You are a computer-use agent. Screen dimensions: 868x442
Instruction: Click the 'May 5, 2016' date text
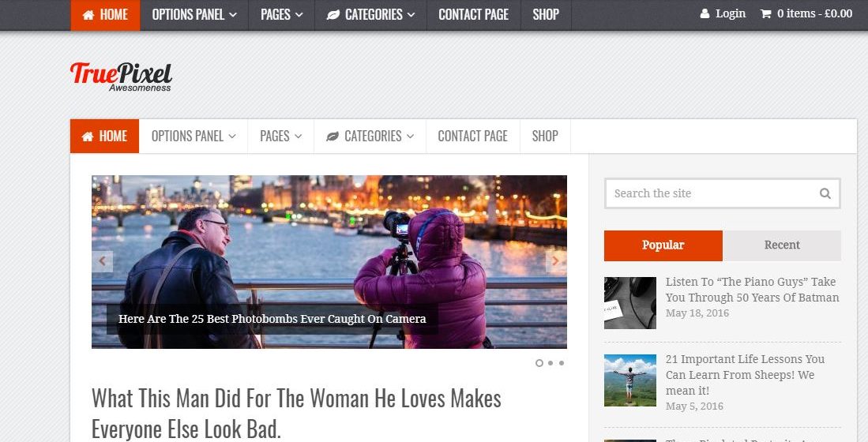(694, 406)
